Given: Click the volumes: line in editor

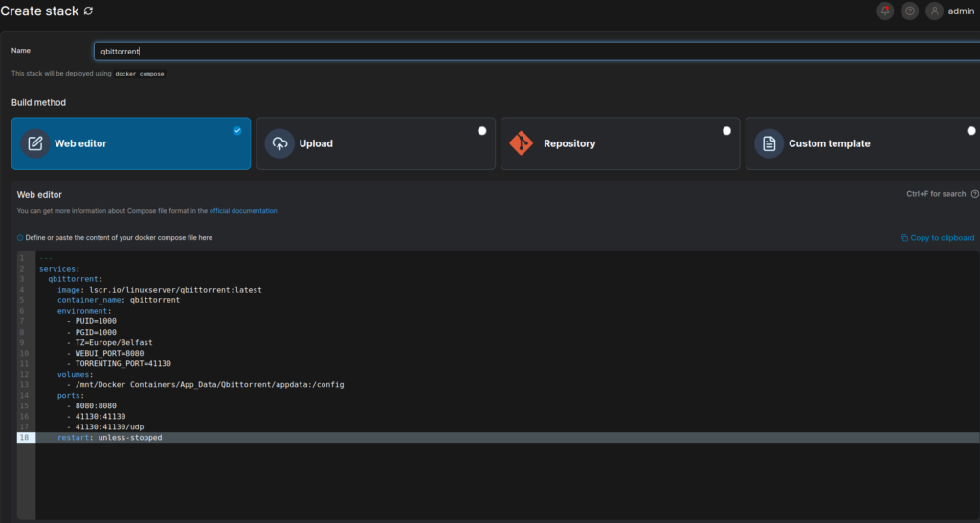Looking at the screenshot, I should tap(75, 375).
